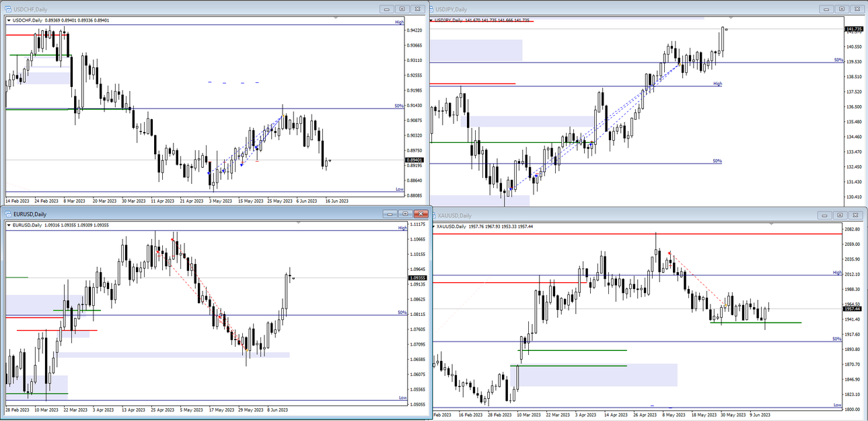Click the High fibo label in USDJPY chart
This screenshot has height=421, width=868.
point(717,84)
